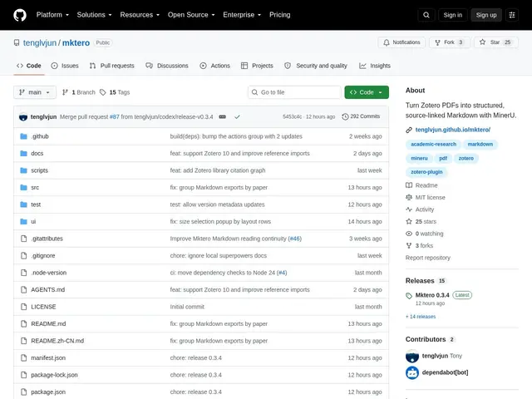
Task: Open pull request #87 link
Action: (115, 116)
